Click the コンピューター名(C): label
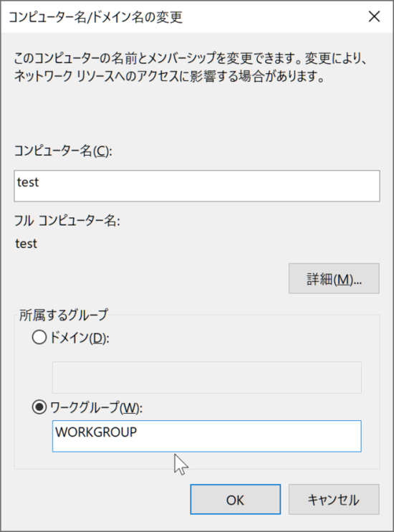Viewport: 394px width, 532px height. pyautogui.click(x=63, y=151)
